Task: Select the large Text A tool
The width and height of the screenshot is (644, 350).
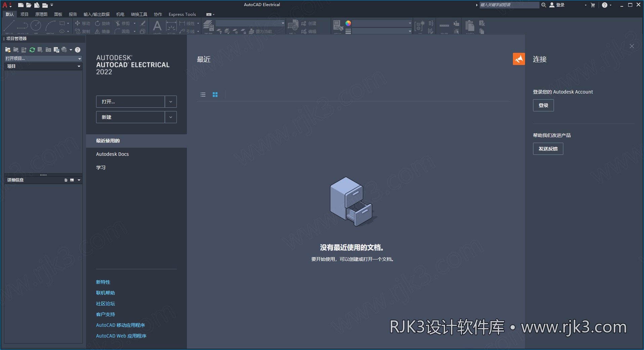Action: click(x=157, y=26)
